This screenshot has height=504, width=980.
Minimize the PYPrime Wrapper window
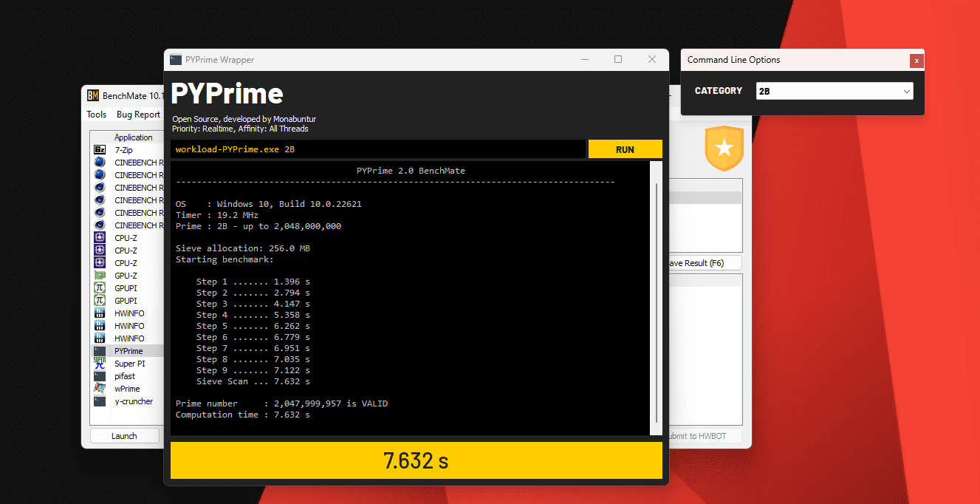pyautogui.click(x=585, y=60)
